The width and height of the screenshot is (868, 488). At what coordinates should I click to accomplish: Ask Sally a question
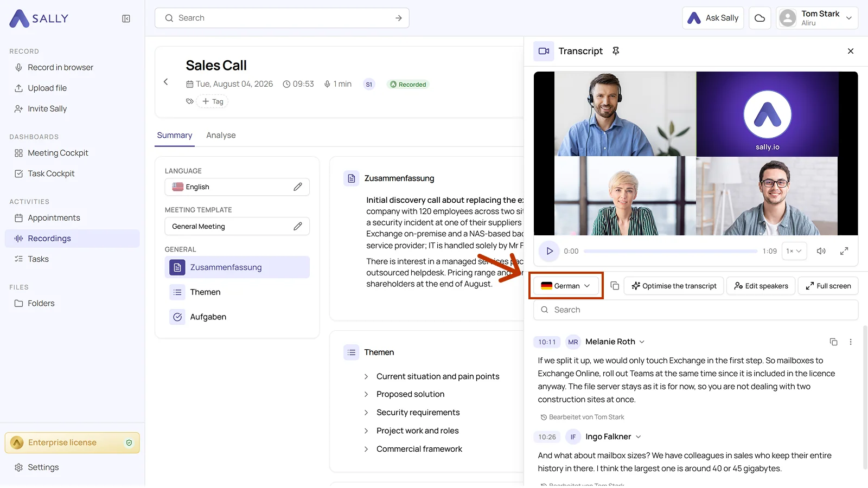tap(713, 18)
